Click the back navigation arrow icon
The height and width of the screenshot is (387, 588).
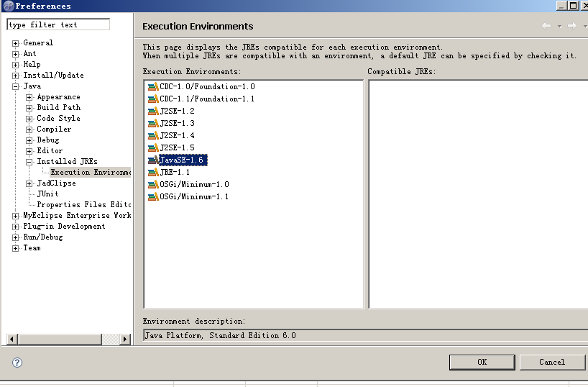[546, 26]
